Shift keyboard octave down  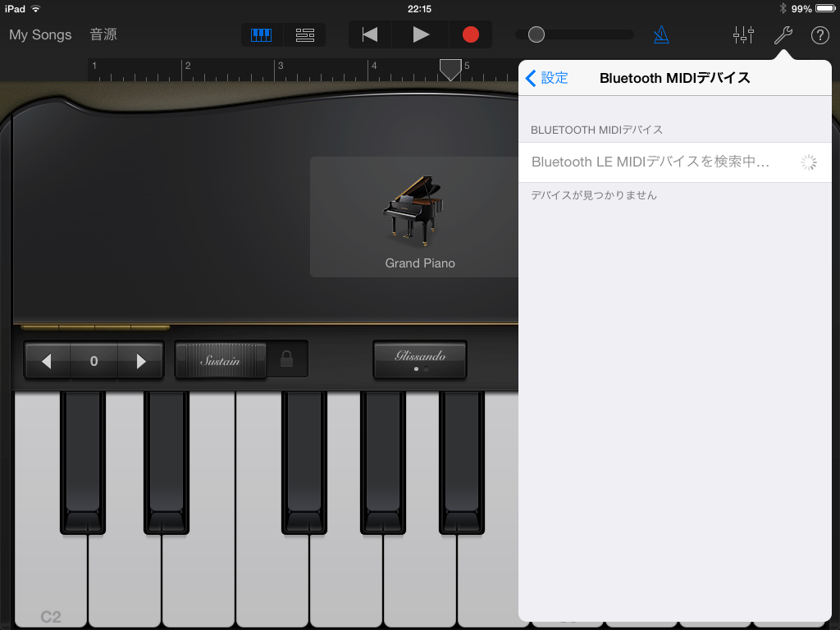47,361
